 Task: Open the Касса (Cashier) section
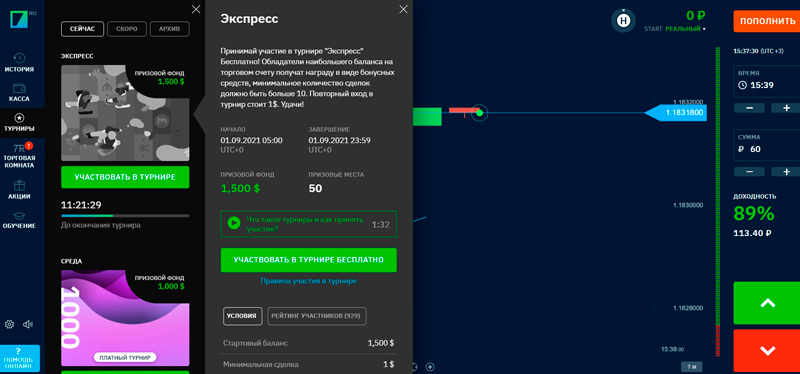(19, 93)
